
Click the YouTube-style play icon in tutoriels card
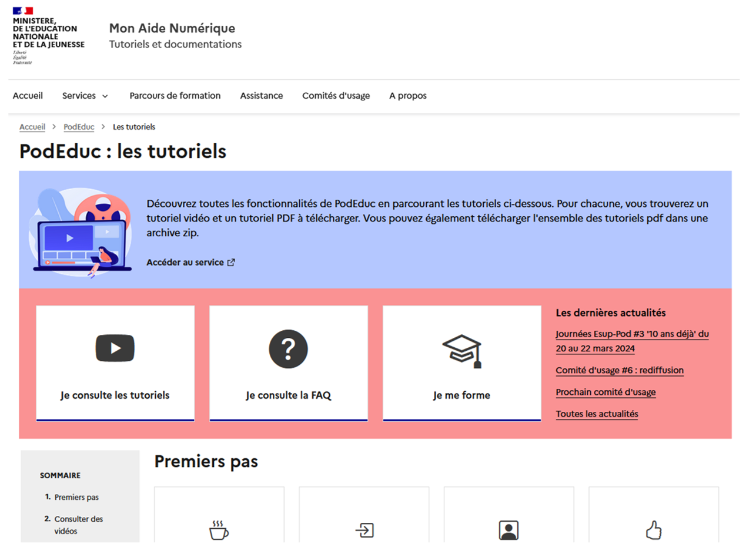115,348
